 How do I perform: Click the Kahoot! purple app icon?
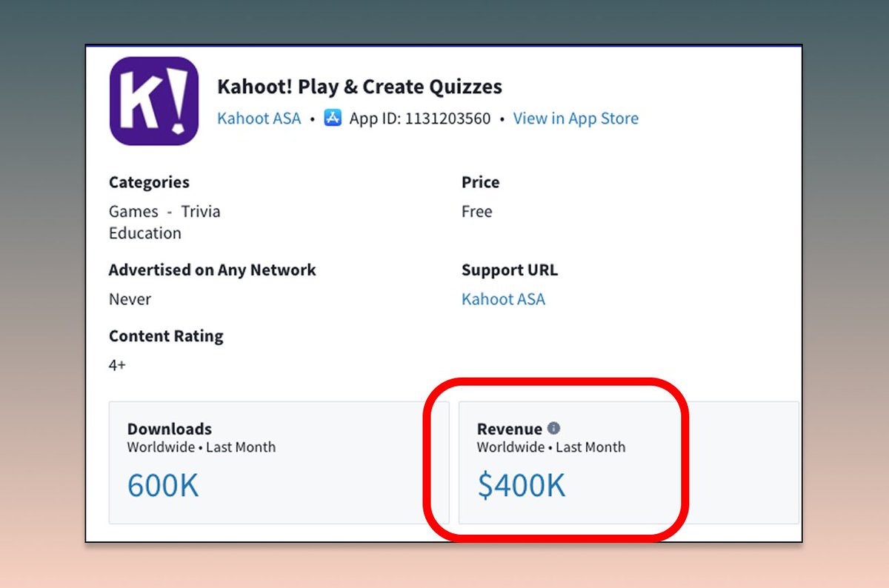click(x=154, y=101)
